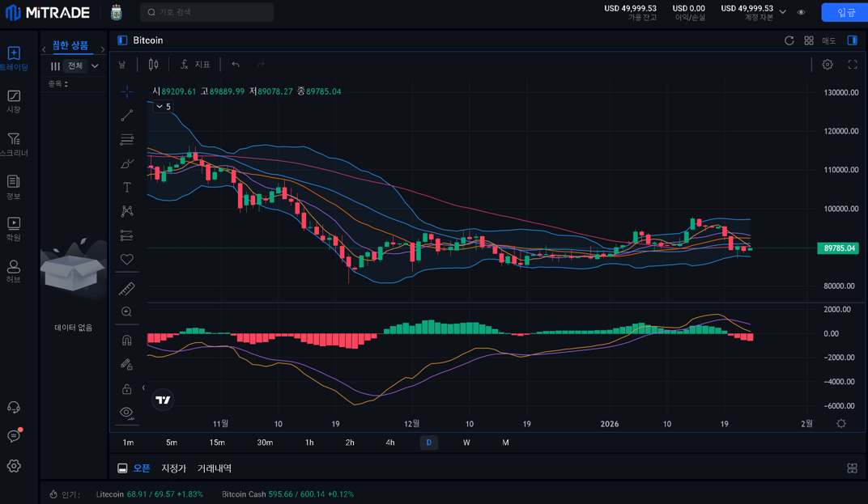Refresh the Bitcoin chart

(x=789, y=40)
